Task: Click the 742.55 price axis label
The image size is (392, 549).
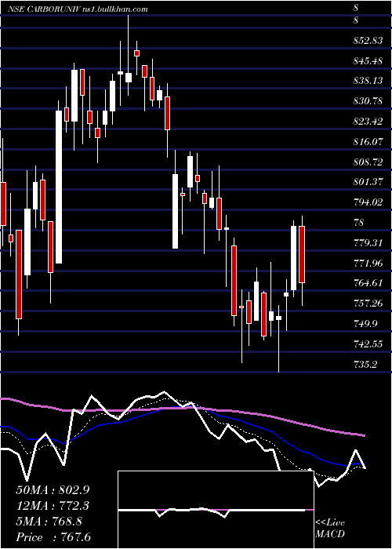Action: [368, 344]
